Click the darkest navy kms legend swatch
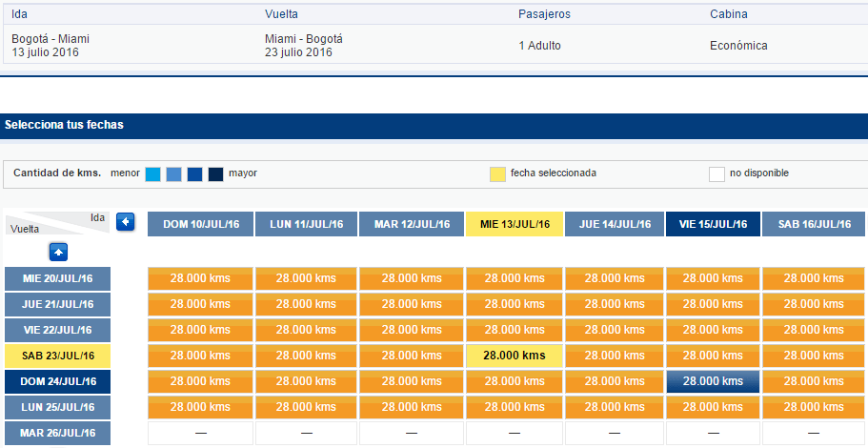This screenshot has height=448, width=868. click(216, 173)
